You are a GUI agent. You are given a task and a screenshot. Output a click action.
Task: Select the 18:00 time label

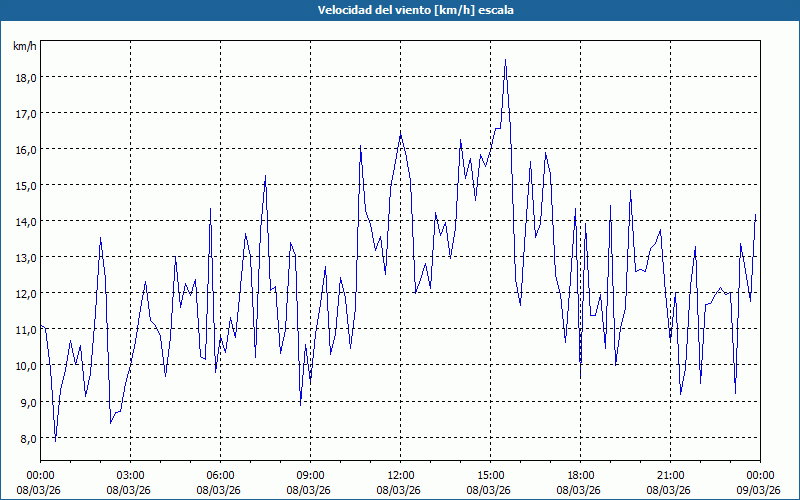click(580, 475)
